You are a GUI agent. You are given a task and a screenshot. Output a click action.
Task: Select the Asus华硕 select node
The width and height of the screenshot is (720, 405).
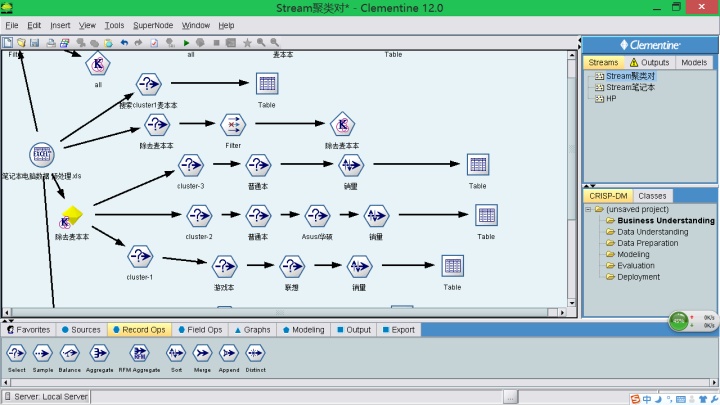(317, 215)
